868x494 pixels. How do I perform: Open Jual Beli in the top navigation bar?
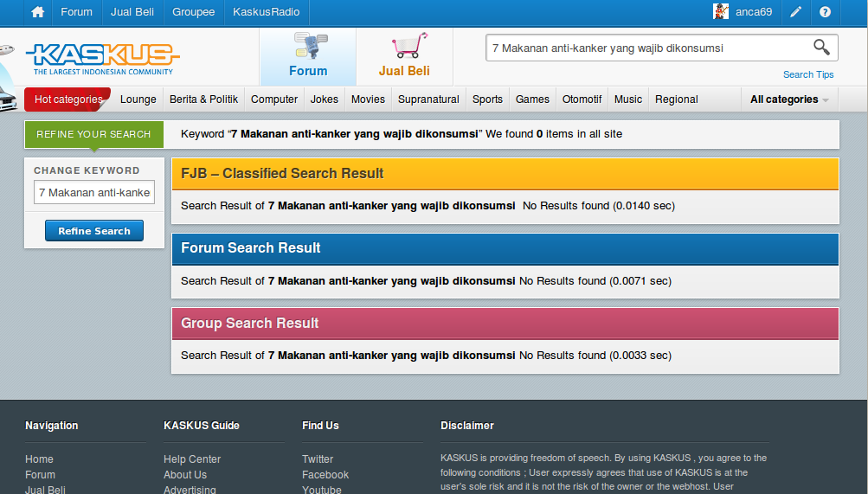(132, 11)
